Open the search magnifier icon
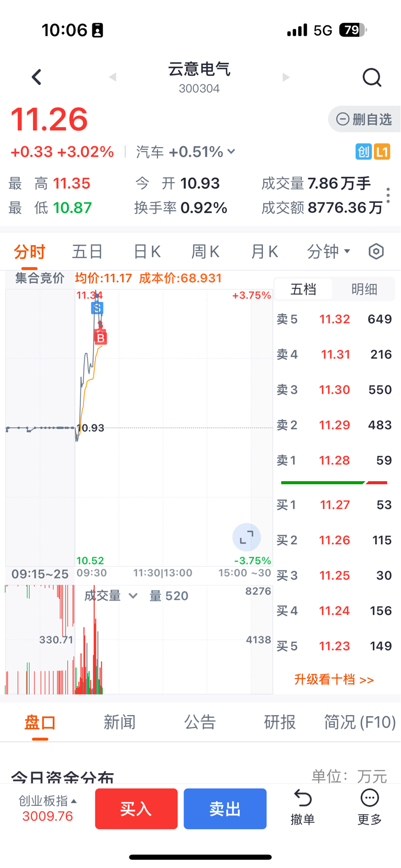Image resolution: width=401 pixels, height=868 pixels. (x=372, y=77)
